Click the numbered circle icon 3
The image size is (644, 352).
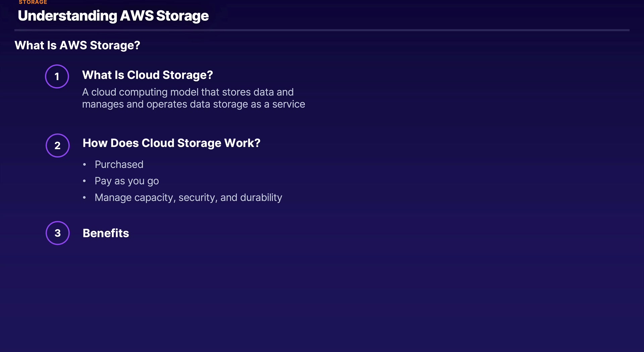(x=58, y=233)
